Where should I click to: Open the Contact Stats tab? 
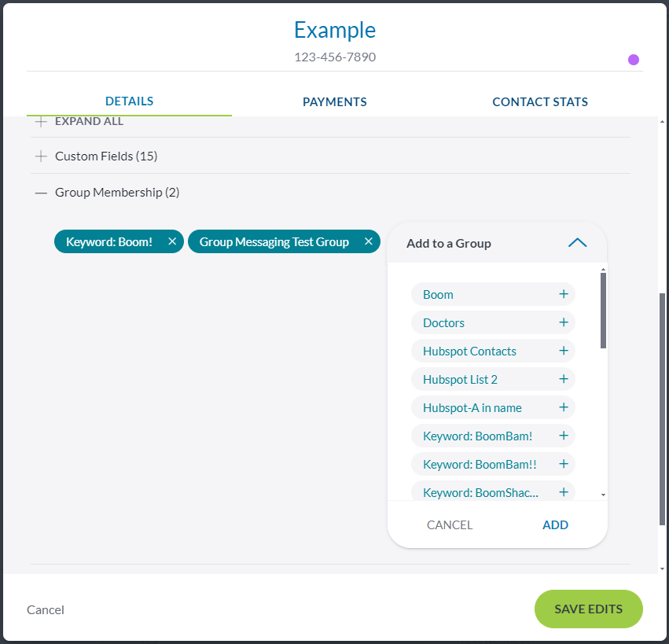540,101
